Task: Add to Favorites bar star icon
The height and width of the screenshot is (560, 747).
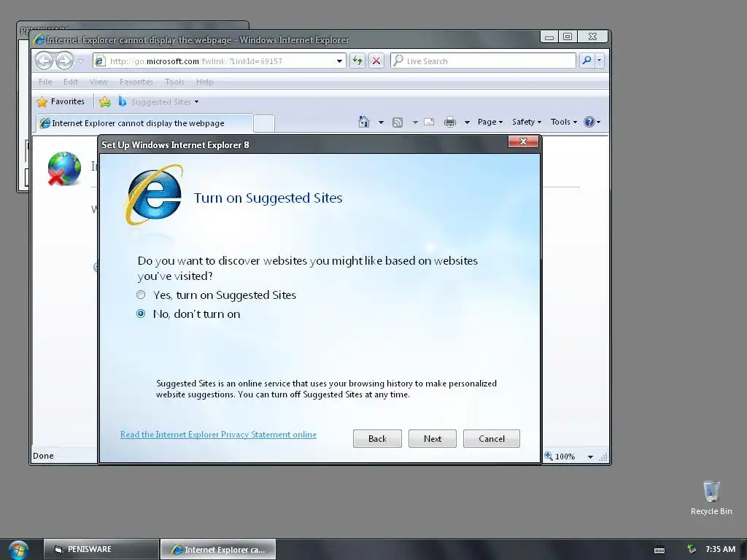Action: click(105, 101)
